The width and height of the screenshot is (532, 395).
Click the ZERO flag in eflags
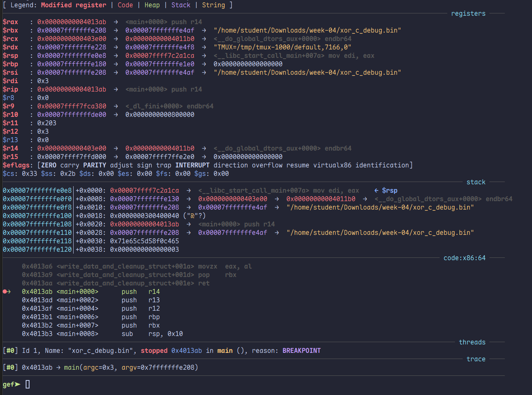click(x=49, y=165)
